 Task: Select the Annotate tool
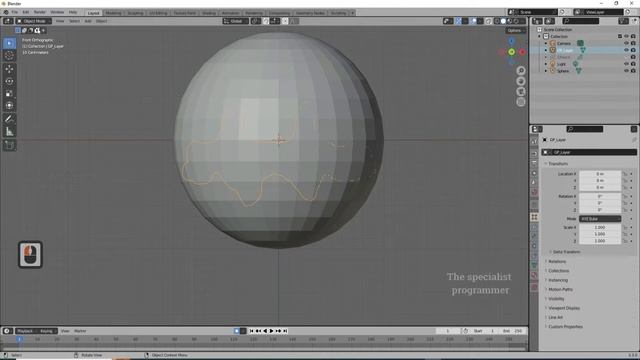click(x=9, y=119)
